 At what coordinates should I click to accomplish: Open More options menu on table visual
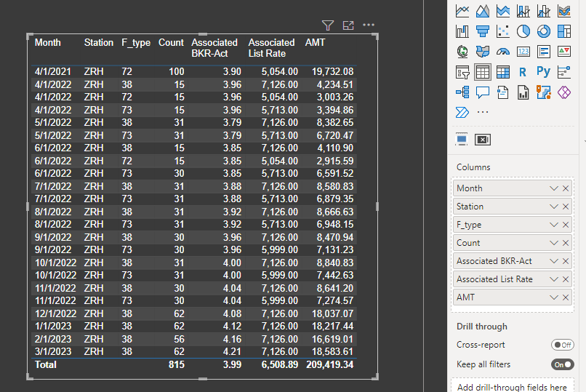(x=369, y=25)
